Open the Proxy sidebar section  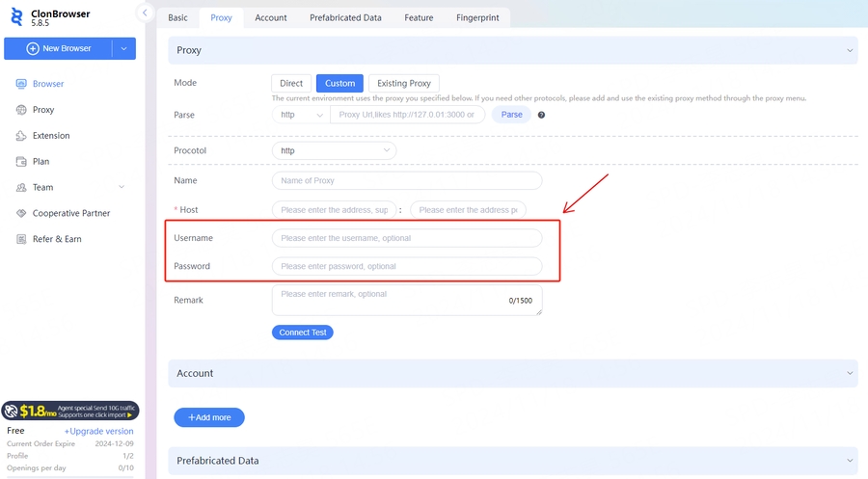(x=43, y=110)
